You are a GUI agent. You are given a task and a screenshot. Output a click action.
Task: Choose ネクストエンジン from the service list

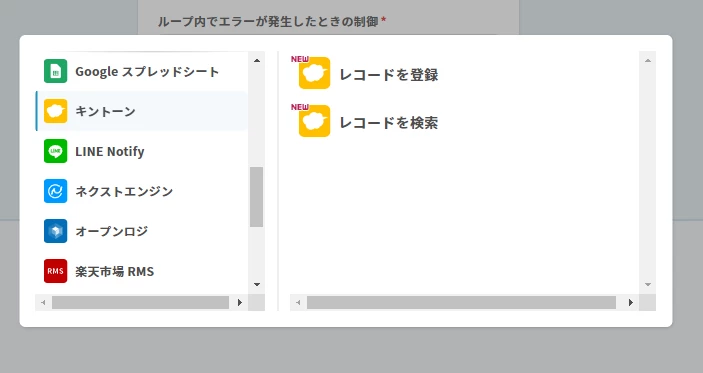tap(141, 191)
